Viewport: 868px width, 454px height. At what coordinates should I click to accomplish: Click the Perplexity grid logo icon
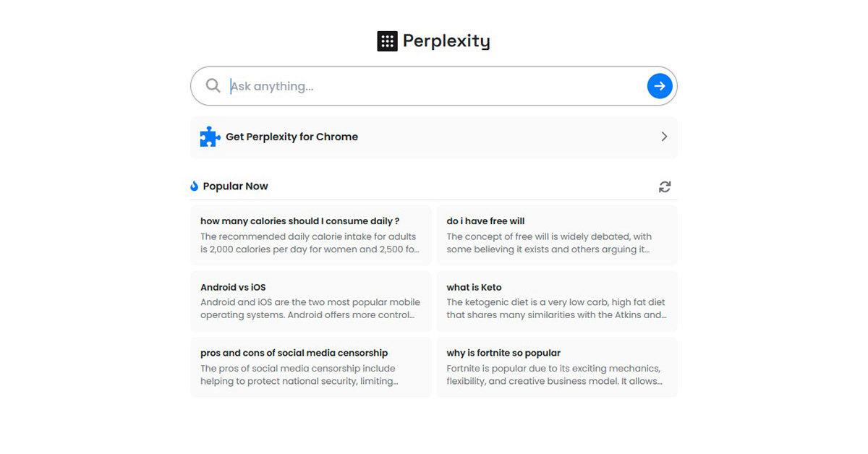387,41
